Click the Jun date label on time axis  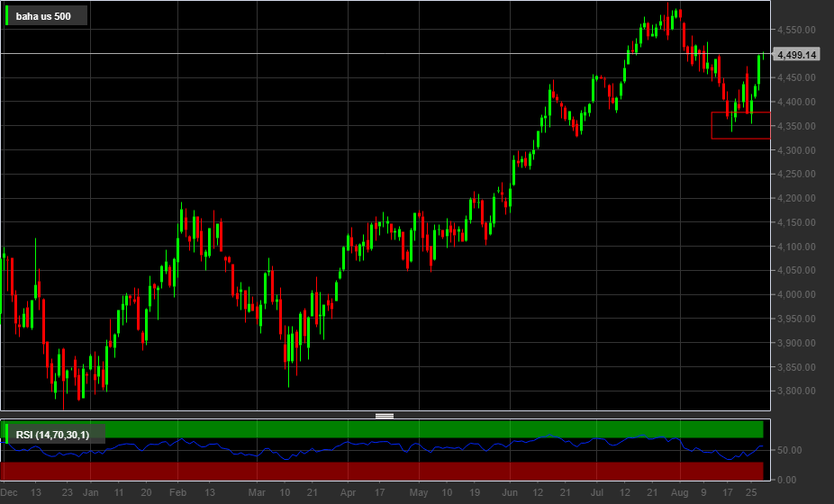(510, 493)
